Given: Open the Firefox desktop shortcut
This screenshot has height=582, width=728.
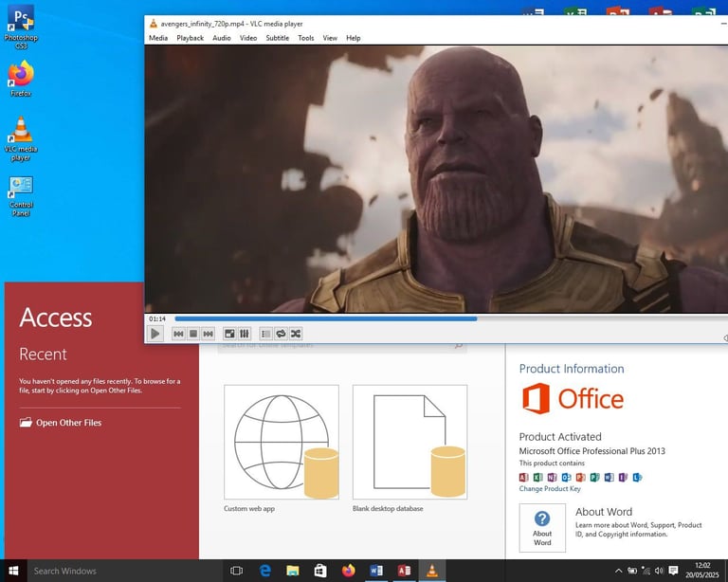Looking at the screenshot, I should click(21, 79).
